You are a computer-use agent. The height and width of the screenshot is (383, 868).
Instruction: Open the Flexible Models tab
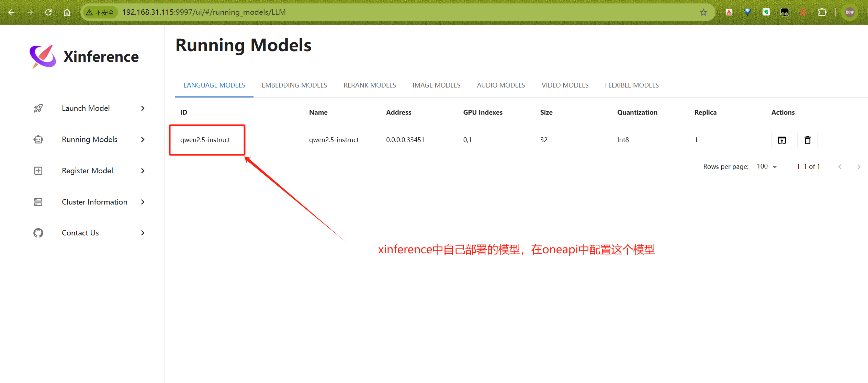(632, 85)
